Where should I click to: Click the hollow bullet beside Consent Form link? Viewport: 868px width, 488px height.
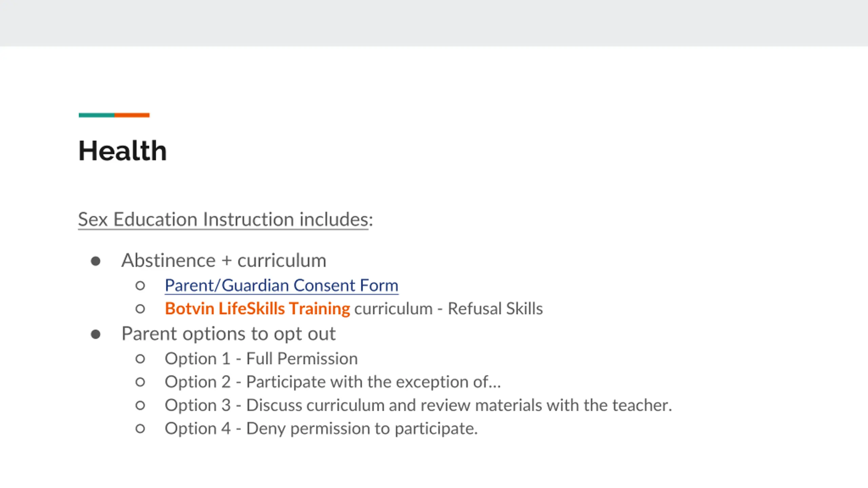click(x=140, y=286)
